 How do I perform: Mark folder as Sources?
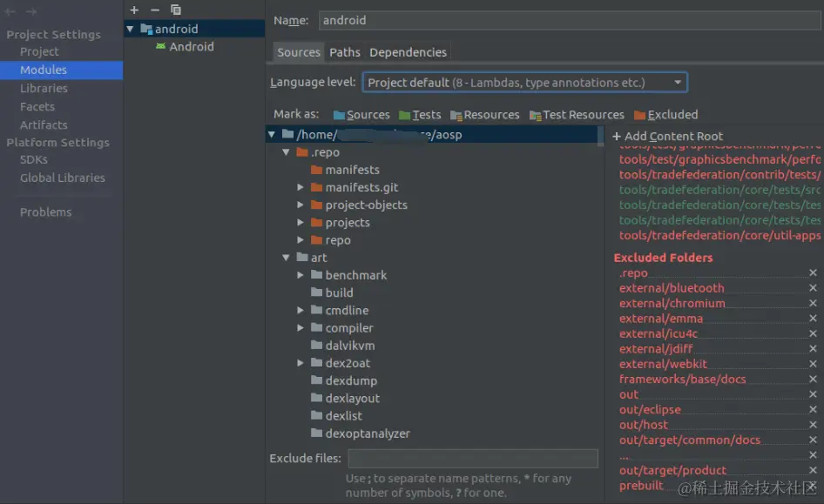point(361,115)
